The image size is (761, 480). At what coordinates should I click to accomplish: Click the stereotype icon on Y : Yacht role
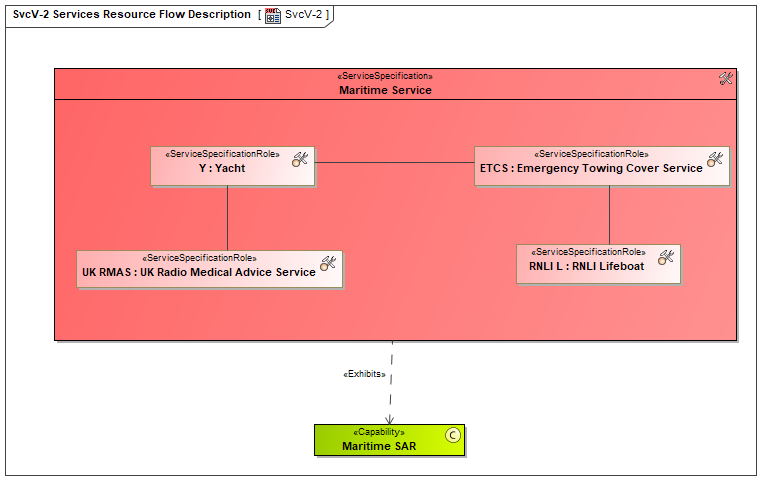tap(300, 159)
